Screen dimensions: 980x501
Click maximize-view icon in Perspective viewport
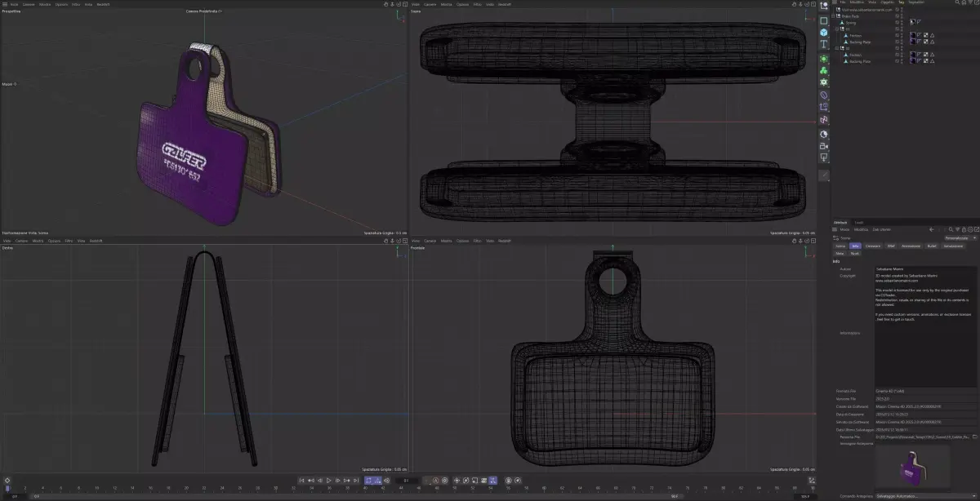[x=404, y=4]
